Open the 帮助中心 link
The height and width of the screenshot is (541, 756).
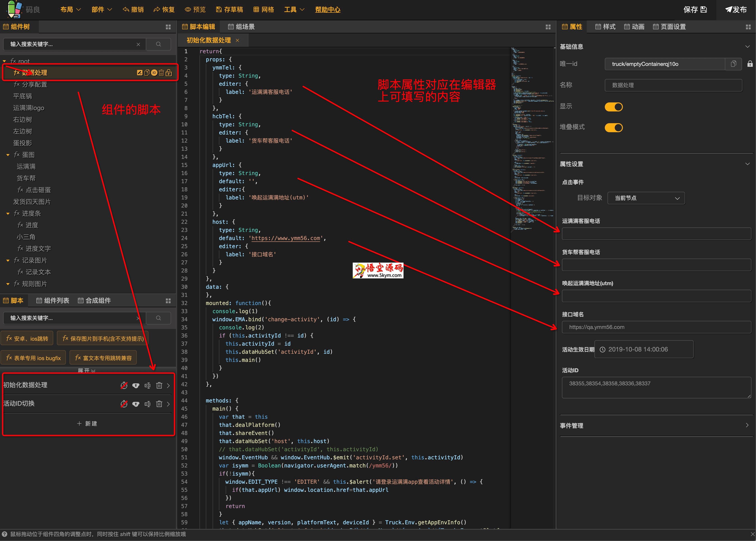tap(328, 9)
